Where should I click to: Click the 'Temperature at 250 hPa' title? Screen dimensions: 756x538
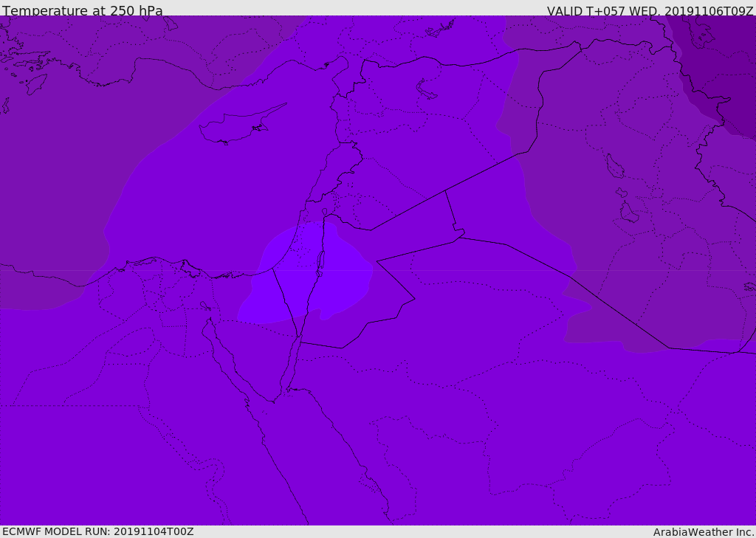click(83, 10)
